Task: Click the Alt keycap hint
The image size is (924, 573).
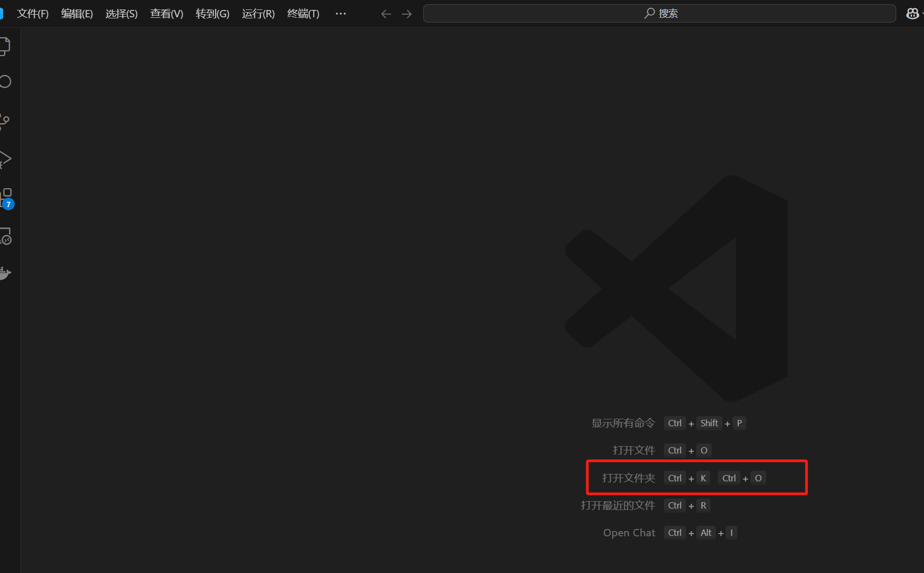Action: click(x=706, y=533)
